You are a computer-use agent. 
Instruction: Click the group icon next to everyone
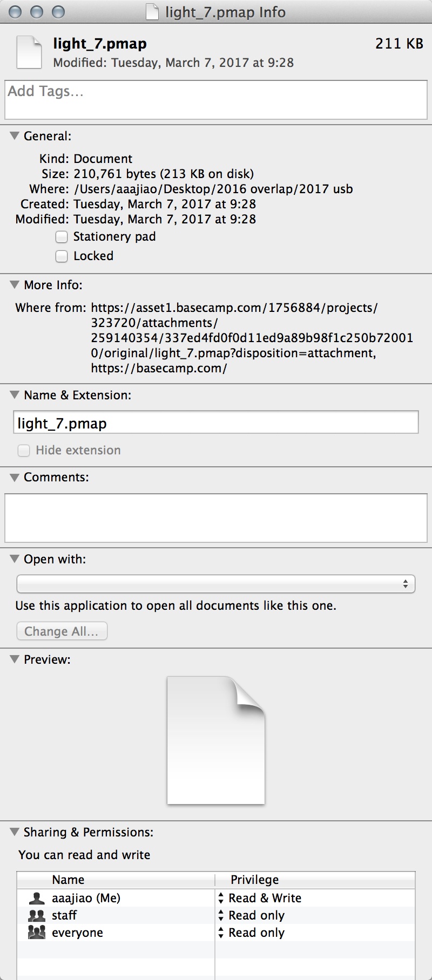pyautogui.click(x=36, y=932)
